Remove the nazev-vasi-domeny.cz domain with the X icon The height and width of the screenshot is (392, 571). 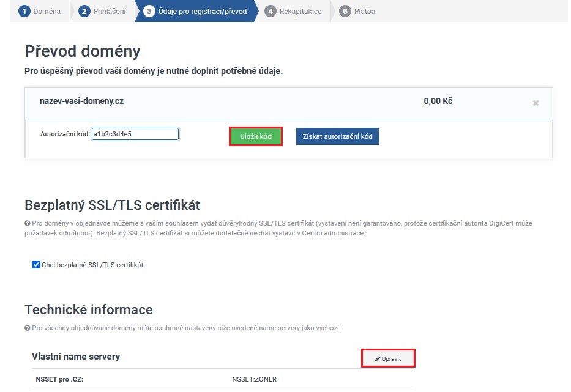pos(536,103)
